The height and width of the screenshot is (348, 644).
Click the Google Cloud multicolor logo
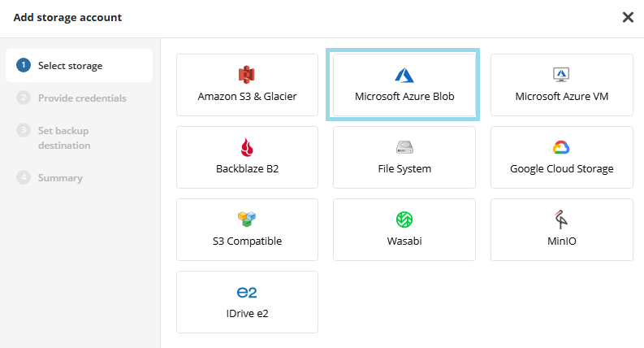coord(561,147)
